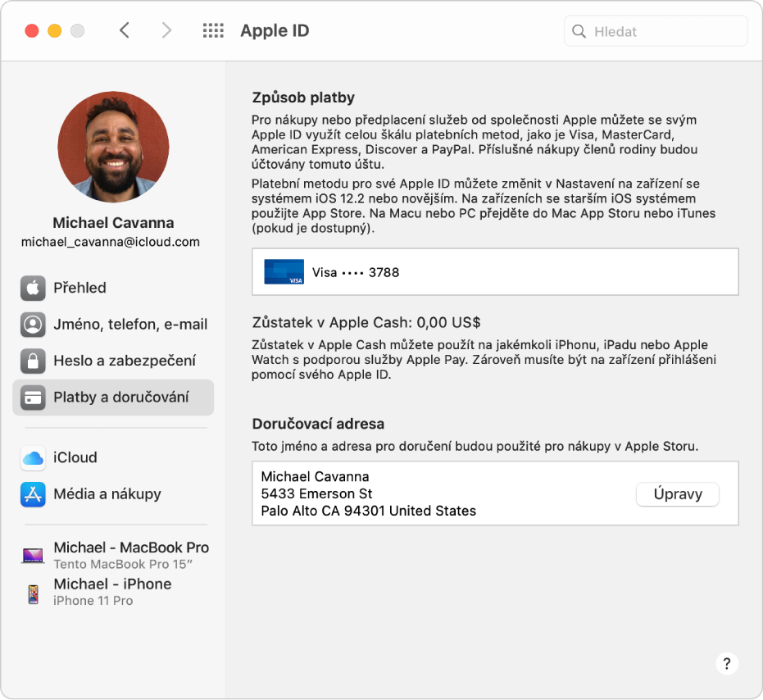
Task: Click the MacBook Pro device icon
Action: pyautogui.click(x=33, y=555)
